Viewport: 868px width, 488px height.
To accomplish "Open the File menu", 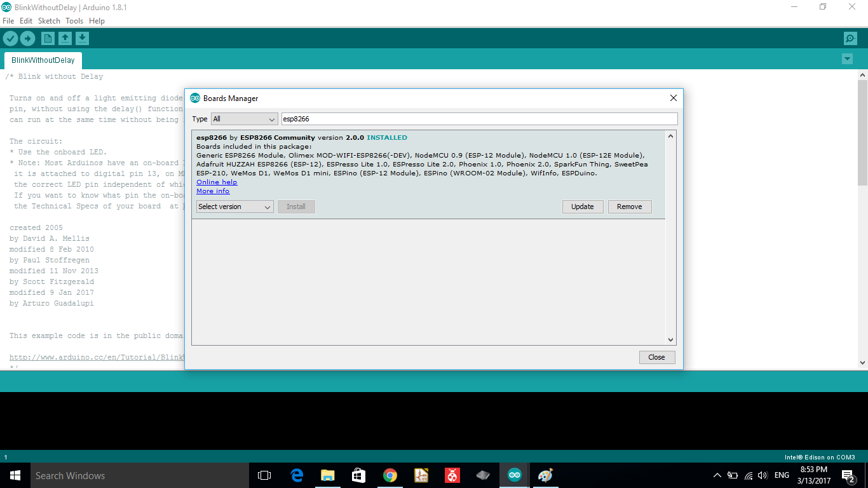I will 8,21.
